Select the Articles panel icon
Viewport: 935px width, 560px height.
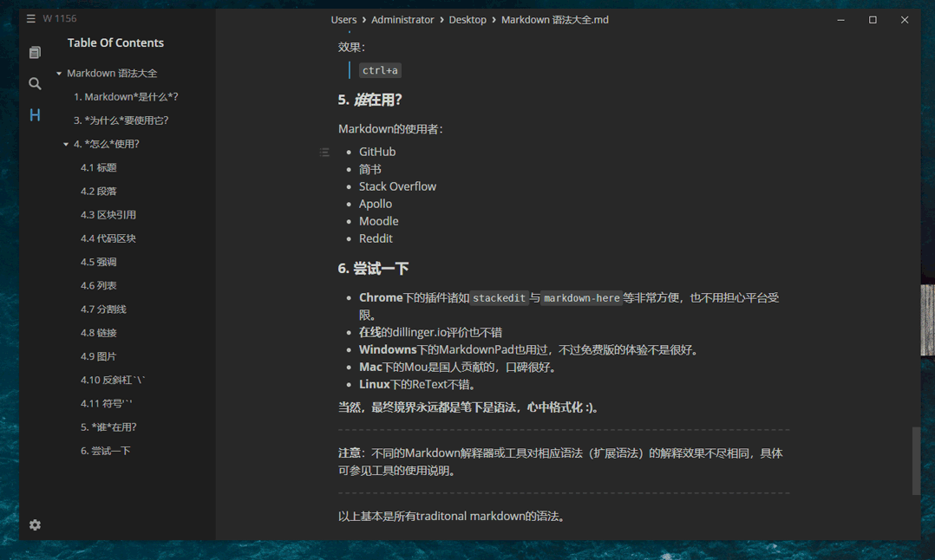(x=35, y=52)
